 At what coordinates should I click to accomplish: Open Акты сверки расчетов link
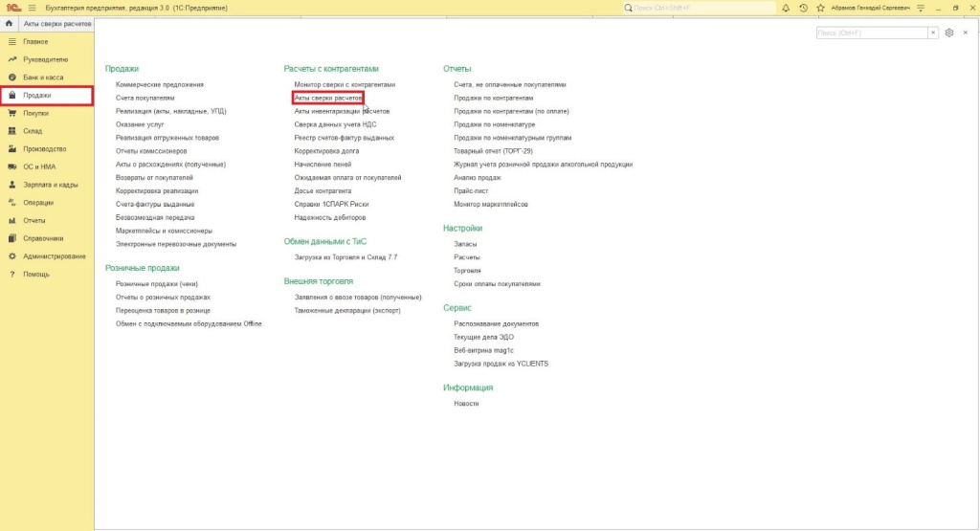pos(328,98)
